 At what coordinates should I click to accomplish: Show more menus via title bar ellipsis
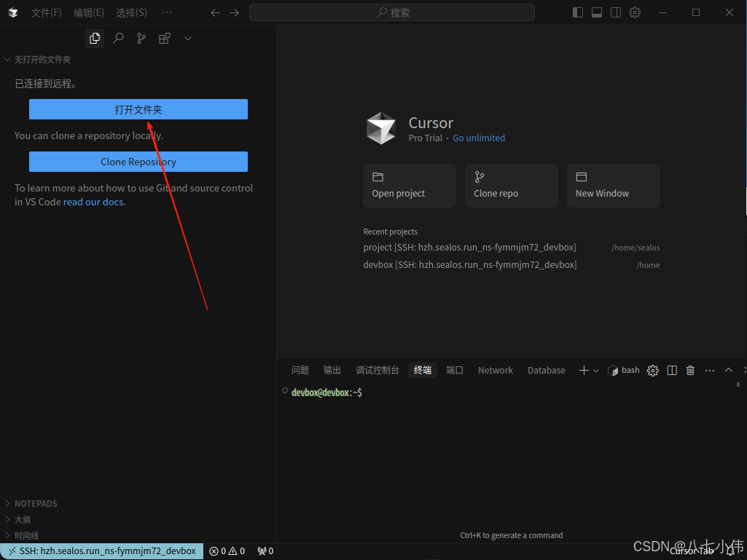[x=167, y=12]
